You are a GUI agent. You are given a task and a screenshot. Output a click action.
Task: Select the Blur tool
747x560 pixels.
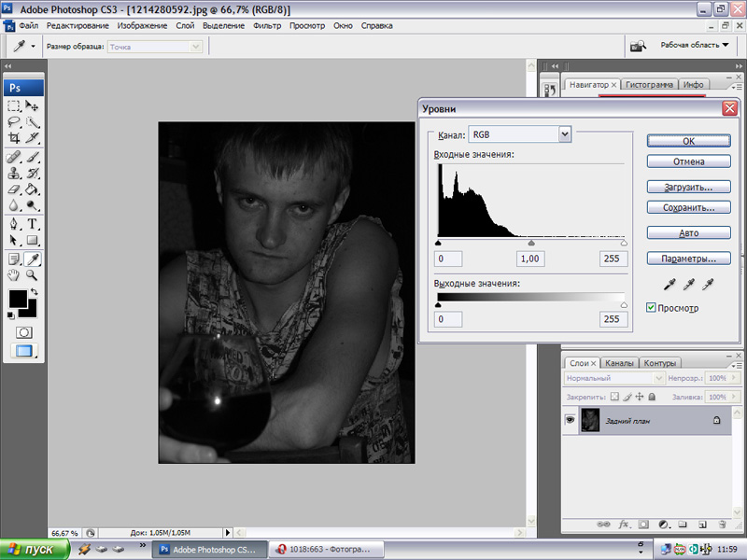coord(14,205)
